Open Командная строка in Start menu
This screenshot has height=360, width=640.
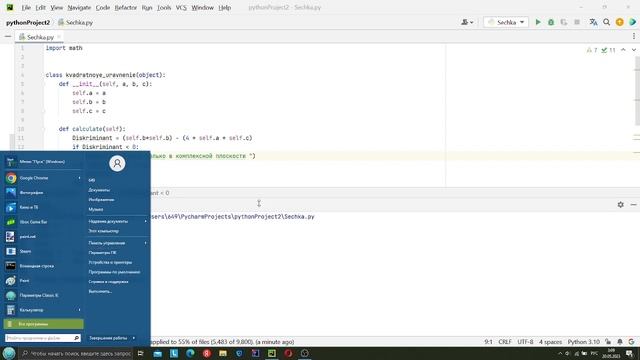click(x=43, y=266)
